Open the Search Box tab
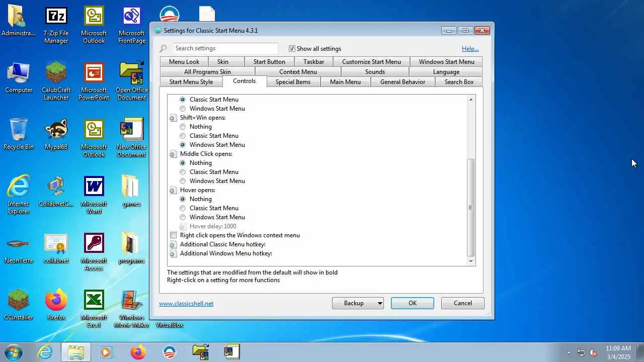Image resolution: width=644 pixels, height=362 pixels. 459,82
